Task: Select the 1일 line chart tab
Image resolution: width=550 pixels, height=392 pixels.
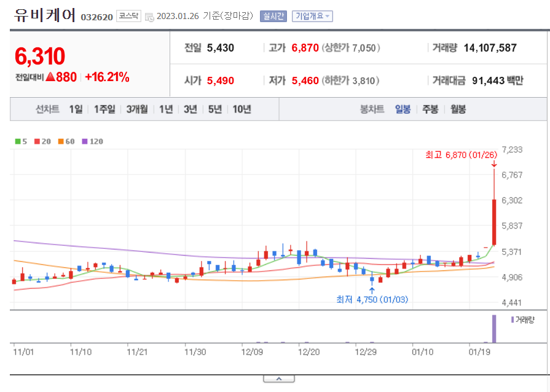Action: 76,109
